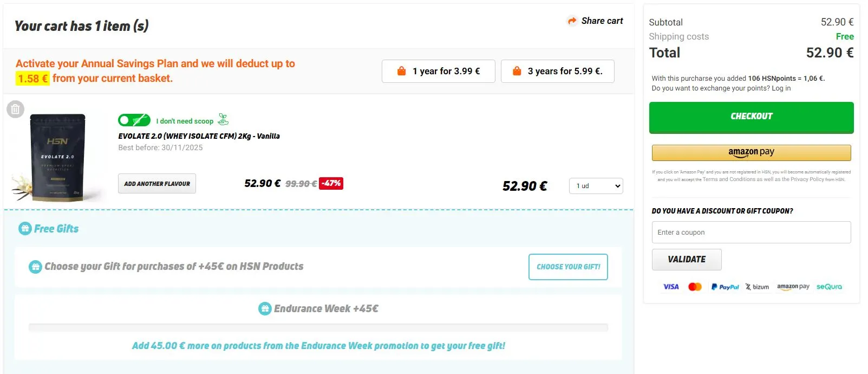
Task: Select the 3 years for 5.99 € plan
Action: [557, 72]
